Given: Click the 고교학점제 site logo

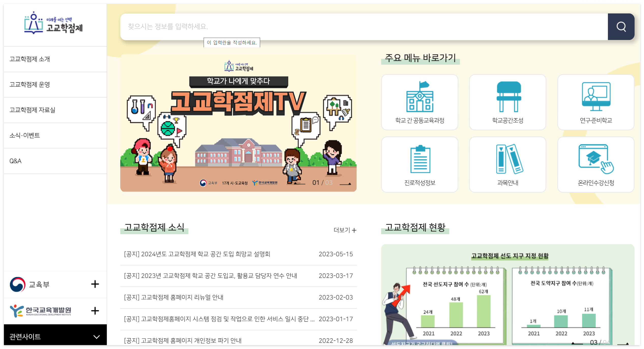Looking at the screenshot, I should [53, 23].
